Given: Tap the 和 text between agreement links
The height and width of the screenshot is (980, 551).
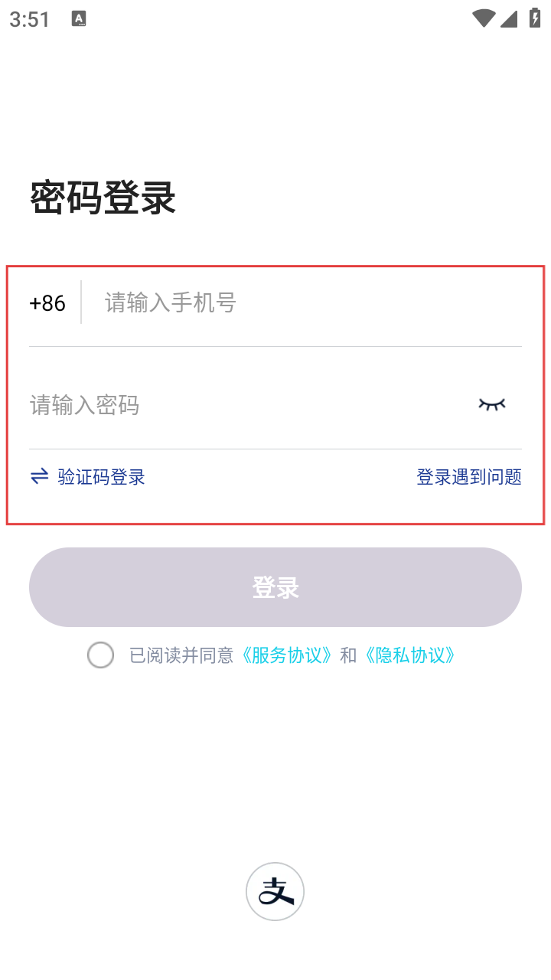Looking at the screenshot, I should click(348, 655).
